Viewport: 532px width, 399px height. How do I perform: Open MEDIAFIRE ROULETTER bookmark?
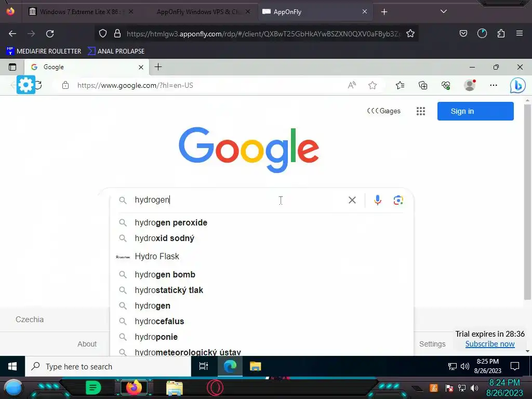click(44, 51)
